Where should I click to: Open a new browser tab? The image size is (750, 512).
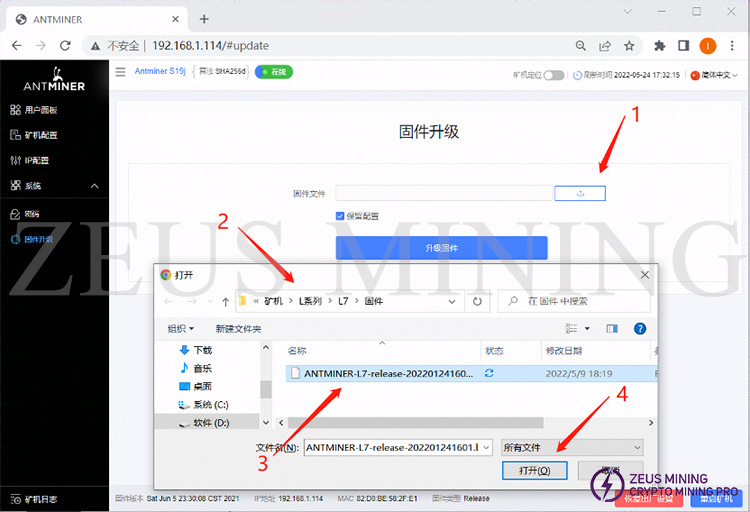click(x=204, y=19)
